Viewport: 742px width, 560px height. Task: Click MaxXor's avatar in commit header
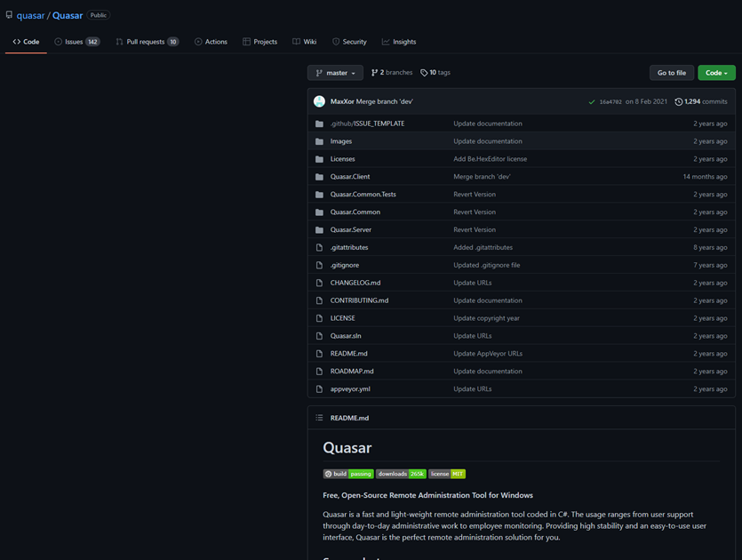coord(319,101)
